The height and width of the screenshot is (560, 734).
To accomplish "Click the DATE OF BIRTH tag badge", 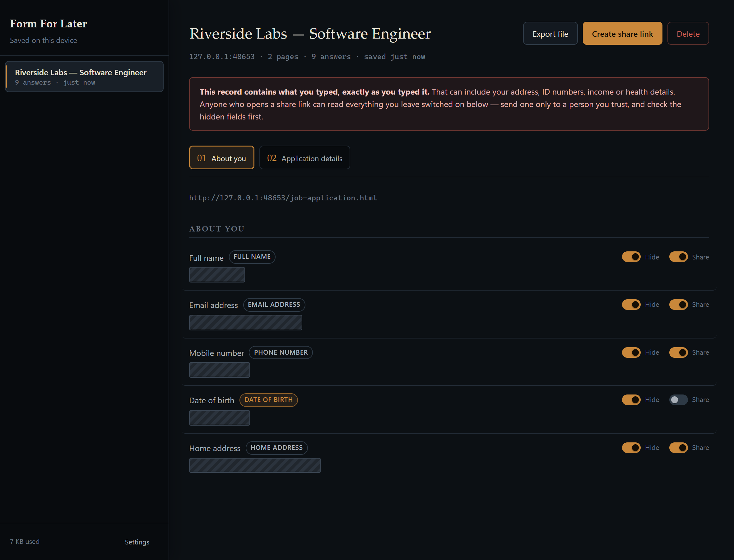I will click(268, 400).
